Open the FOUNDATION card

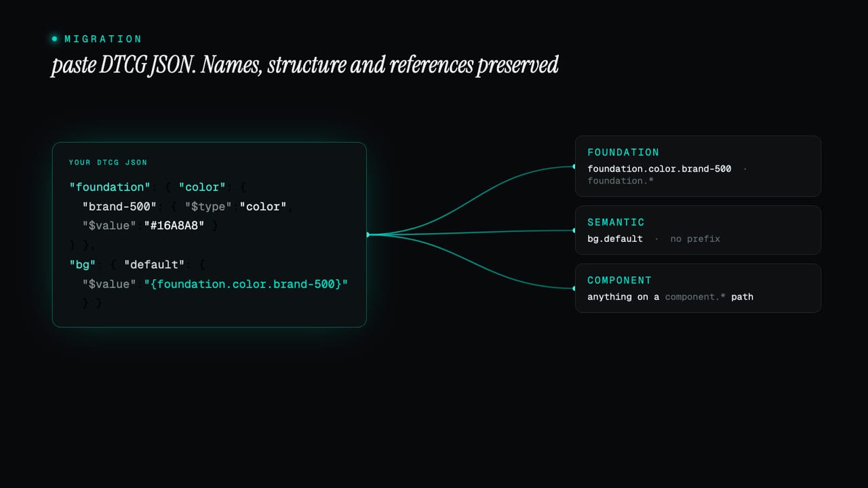[698, 166]
